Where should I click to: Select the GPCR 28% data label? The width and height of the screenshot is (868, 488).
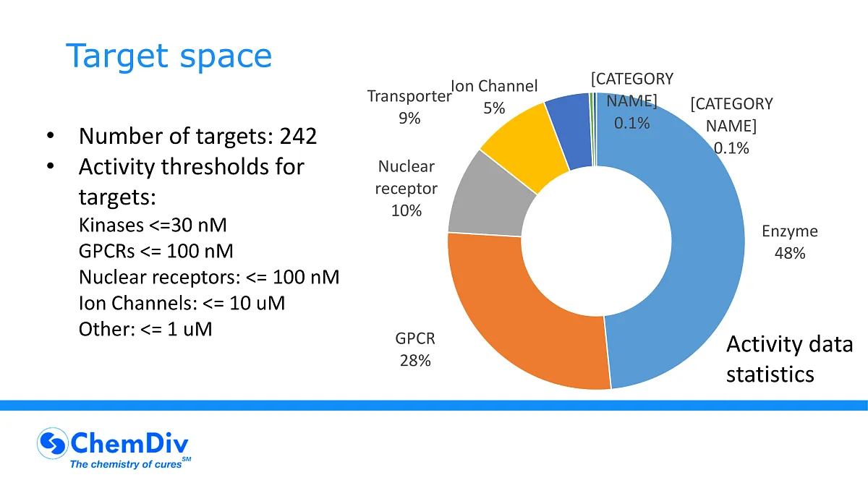(415, 349)
